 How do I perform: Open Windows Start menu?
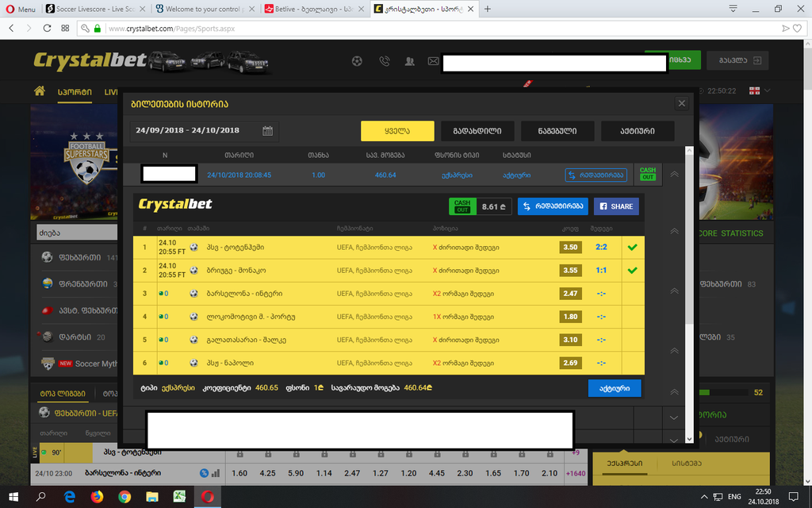point(13,497)
